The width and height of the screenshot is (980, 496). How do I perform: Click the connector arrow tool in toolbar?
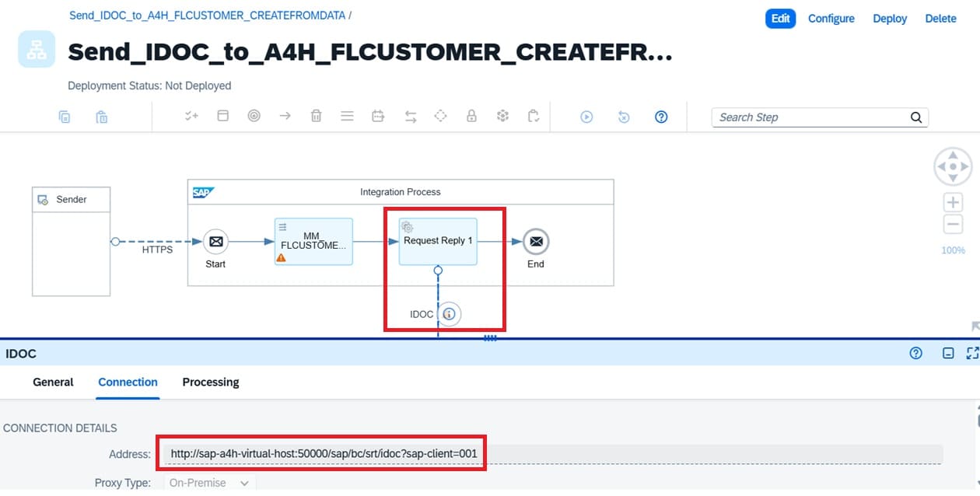[x=285, y=116]
